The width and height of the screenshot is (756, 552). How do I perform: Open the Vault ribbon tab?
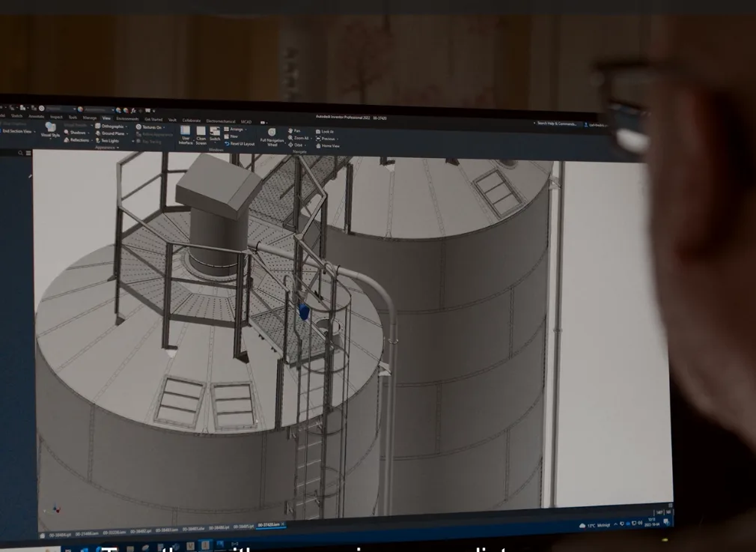tap(172, 120)
